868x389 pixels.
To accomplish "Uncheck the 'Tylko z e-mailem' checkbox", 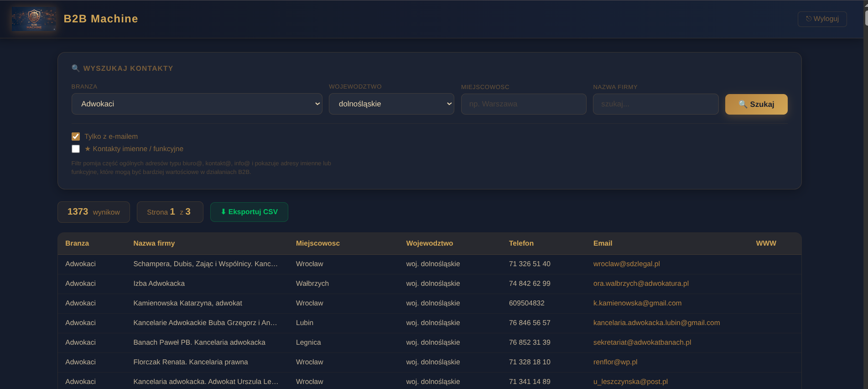I will [x=76, y=137].
